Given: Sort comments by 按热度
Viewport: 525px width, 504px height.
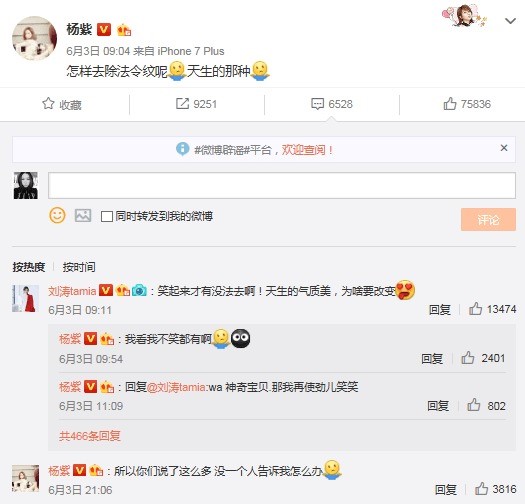Looking at the screenshot, I should 29,267.
